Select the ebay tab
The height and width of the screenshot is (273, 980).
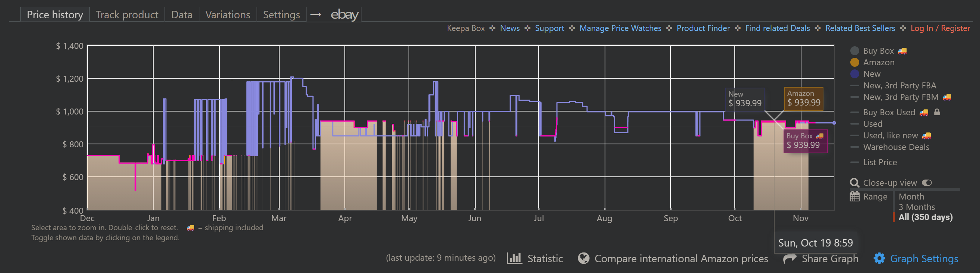point(334,15)
